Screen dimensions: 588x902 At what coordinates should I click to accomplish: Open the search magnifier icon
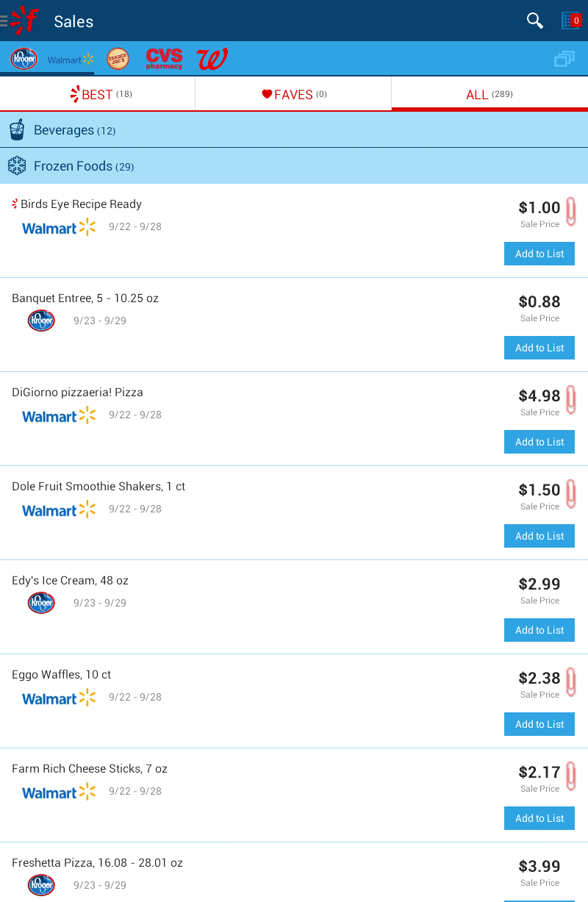coord(534,21)
